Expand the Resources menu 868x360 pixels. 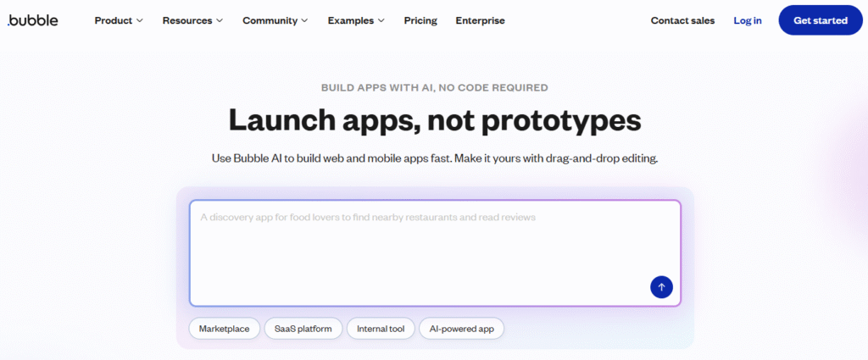(x=192, y=20)
